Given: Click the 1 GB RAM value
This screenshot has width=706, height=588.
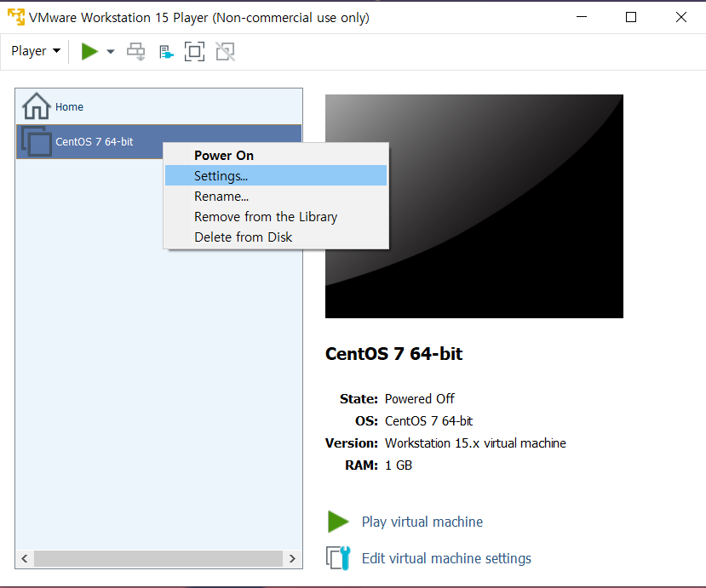Looking at the screenshot, I should 399,465.
